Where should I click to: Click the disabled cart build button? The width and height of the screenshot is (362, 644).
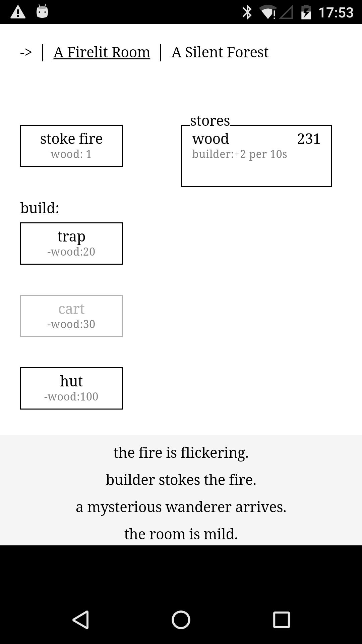tap(71, 316)
